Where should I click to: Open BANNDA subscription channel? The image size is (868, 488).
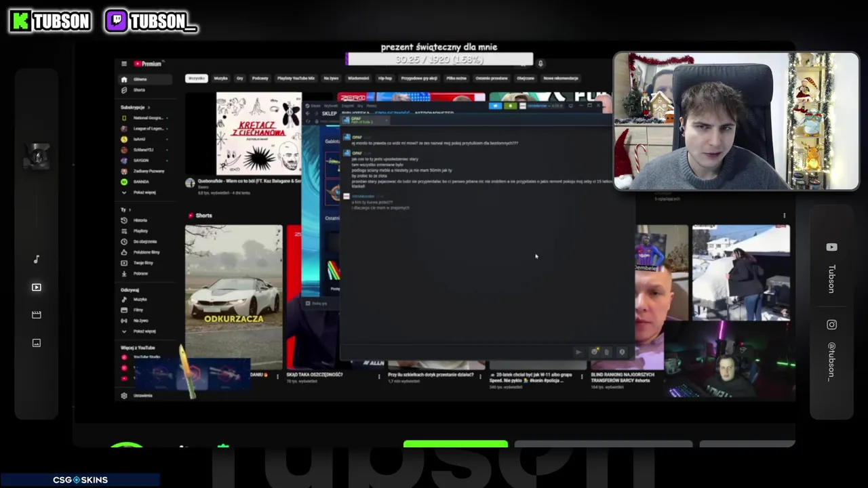coord(140,182)
